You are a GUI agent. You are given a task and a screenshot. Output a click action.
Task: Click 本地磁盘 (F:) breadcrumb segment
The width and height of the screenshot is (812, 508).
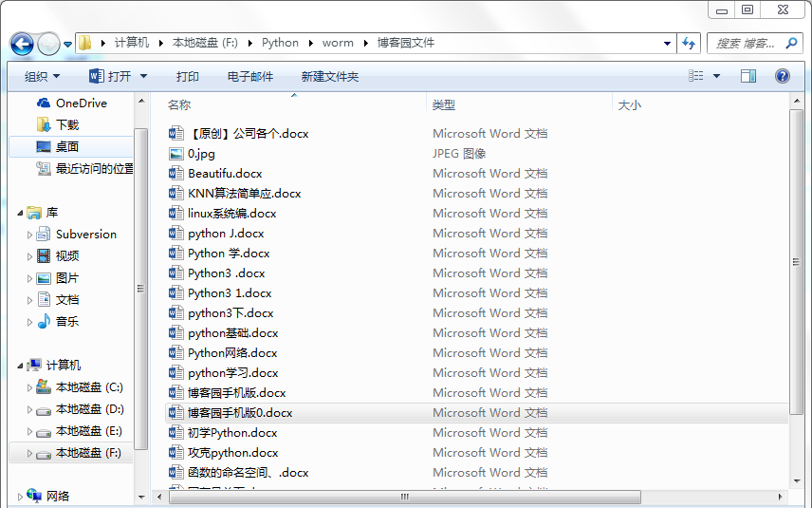205,43
